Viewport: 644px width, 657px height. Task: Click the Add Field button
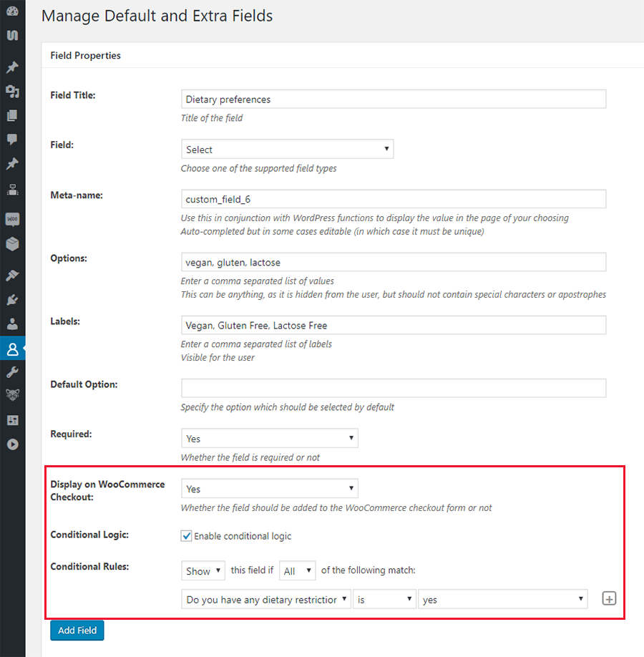[x=77, y=630]
